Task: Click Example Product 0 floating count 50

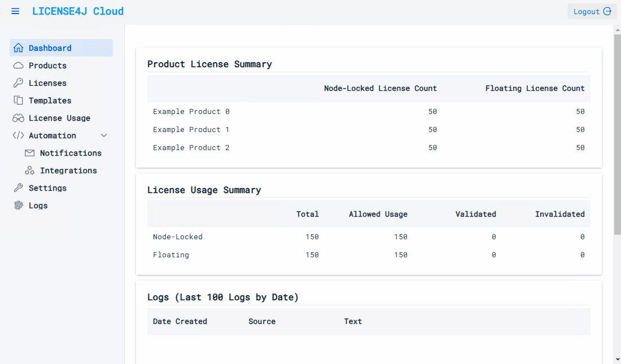Action: [x=580, y=111]
